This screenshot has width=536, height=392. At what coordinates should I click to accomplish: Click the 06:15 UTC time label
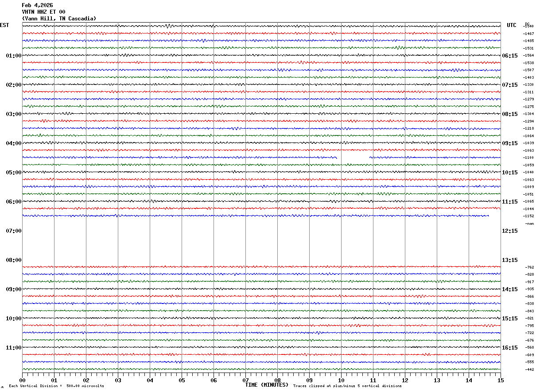tap(510, 56)
